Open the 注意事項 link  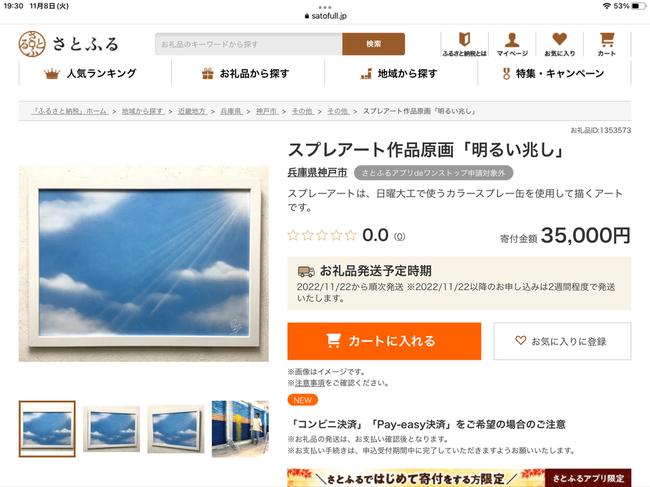pos(310,383)
